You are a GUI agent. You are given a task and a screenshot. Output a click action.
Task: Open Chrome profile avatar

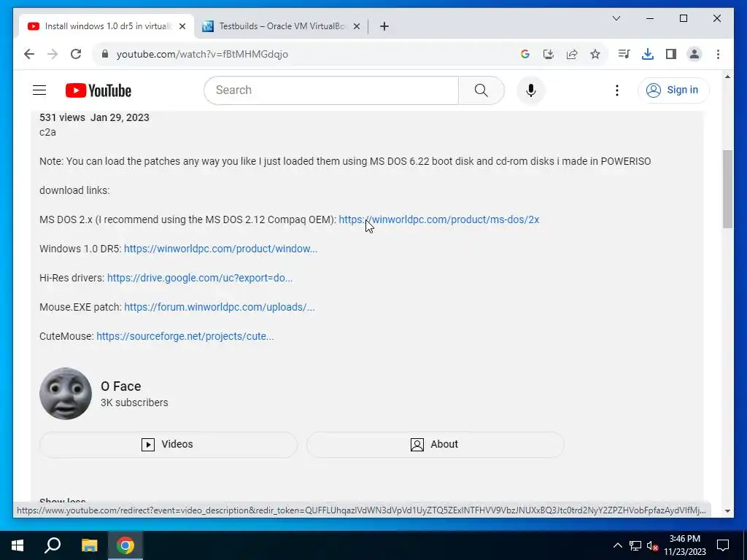pyautogui.click(x=694, y=54)
